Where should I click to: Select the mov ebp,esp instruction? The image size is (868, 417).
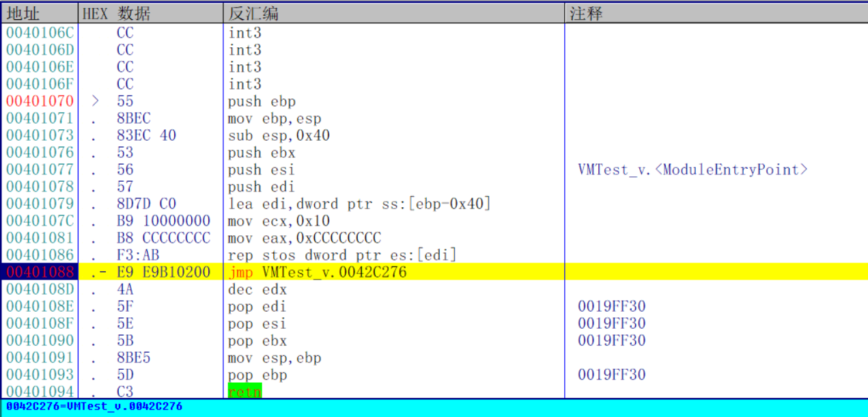pyautogui.click(x=275, y=118)
